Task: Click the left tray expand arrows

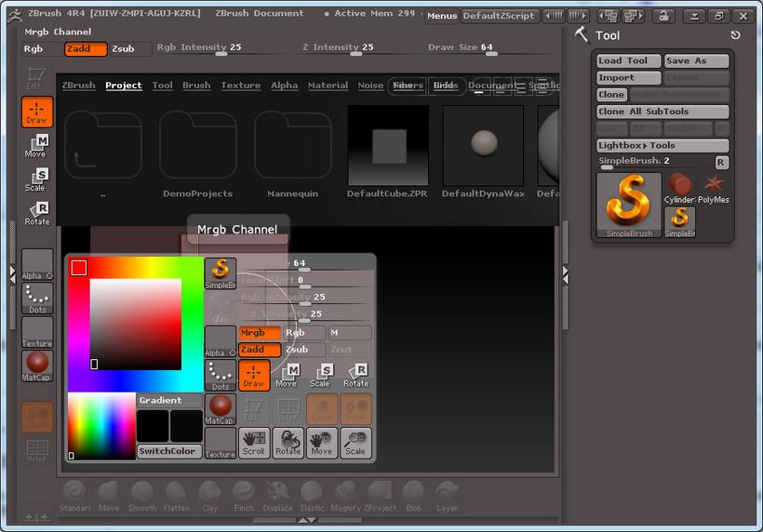Action: pos(13,274)
